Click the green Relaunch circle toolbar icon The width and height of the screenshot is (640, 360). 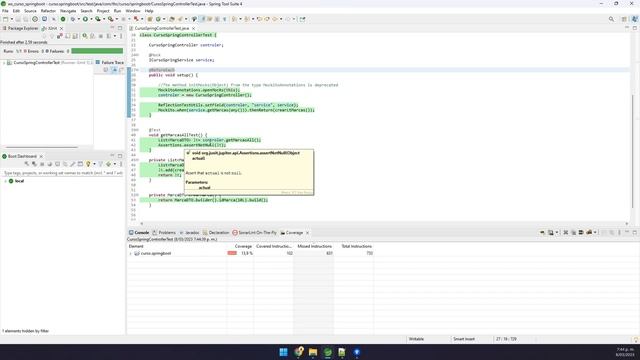click(63, 19)
